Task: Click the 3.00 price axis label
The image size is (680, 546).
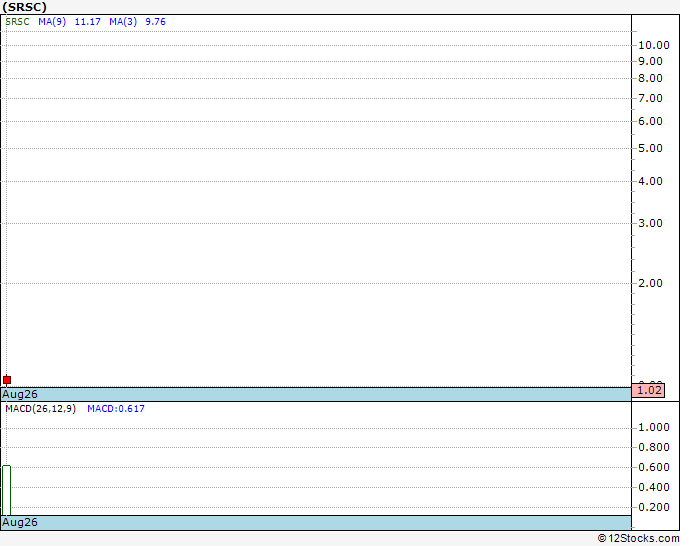Action: (x=651, y=223)
